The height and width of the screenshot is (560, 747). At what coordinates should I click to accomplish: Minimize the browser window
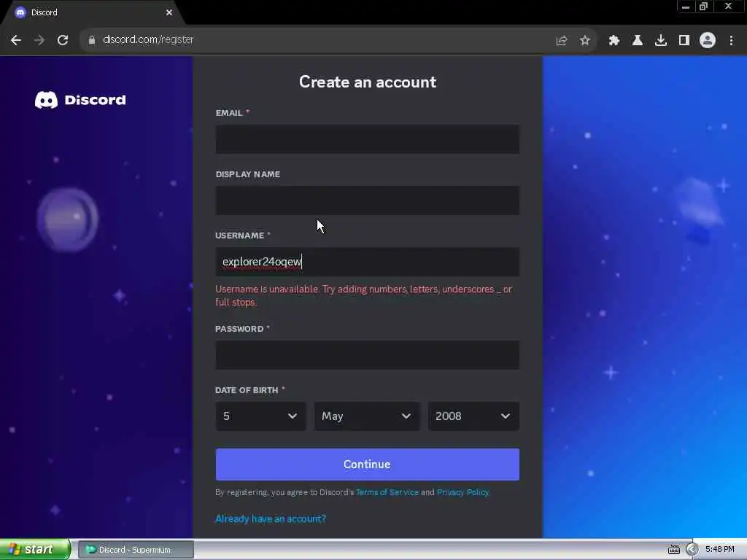click(x=686, y=7)
